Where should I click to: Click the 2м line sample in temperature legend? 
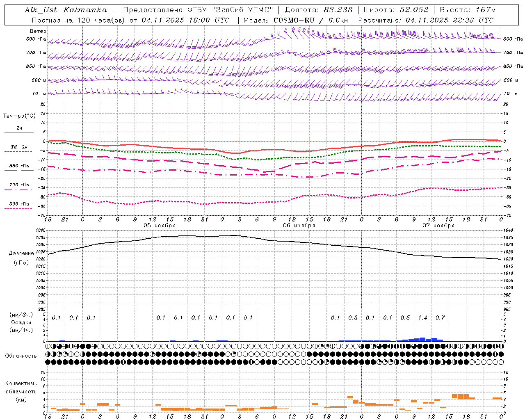point(19,133)
